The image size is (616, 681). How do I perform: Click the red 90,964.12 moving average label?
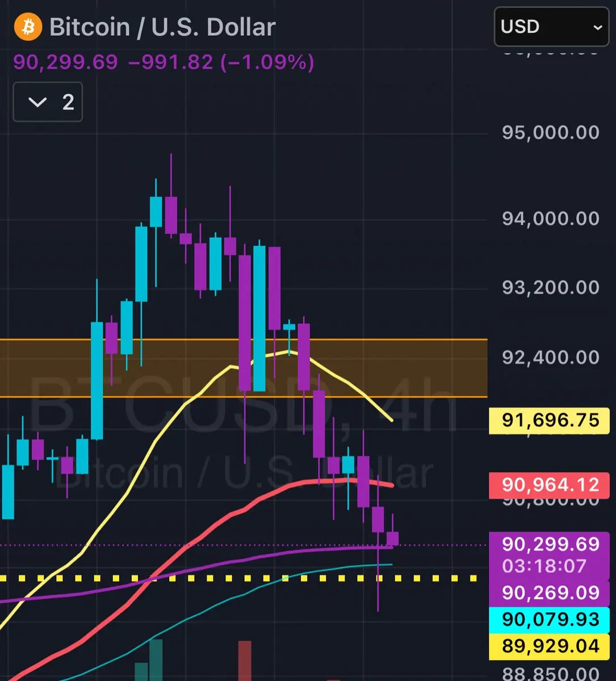(550, 485)
